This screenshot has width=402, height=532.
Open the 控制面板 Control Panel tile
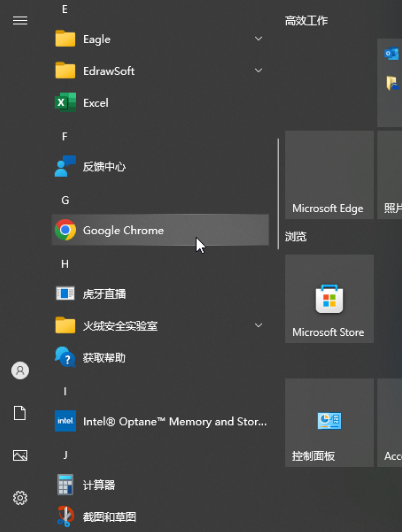pyautogui.click(x=329, y=423)
